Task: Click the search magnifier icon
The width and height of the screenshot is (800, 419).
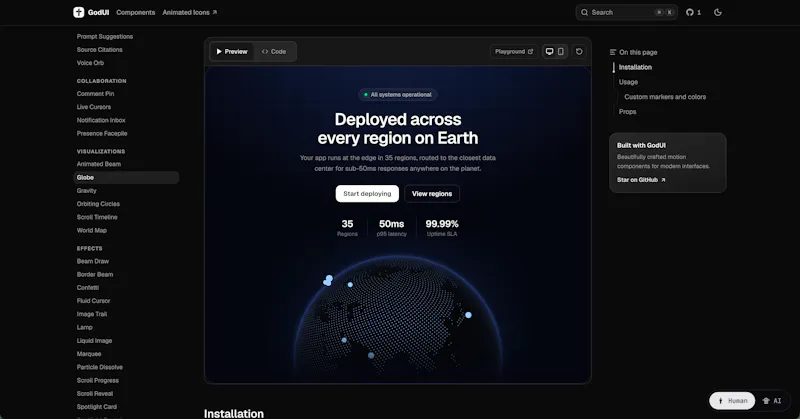Action: (x=585, y=12)
